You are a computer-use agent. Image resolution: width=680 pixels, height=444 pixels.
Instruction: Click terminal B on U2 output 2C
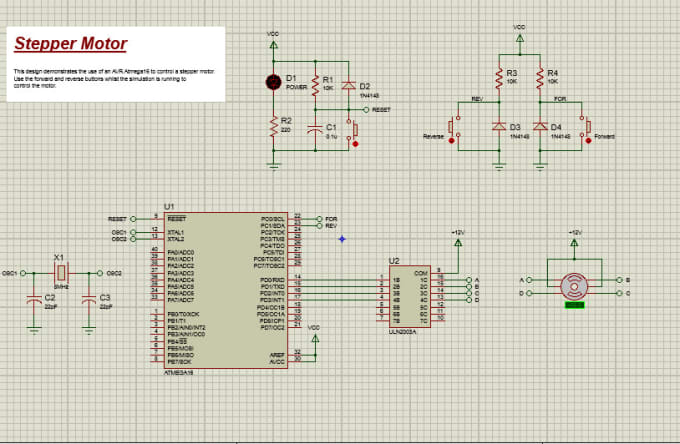[469, 287]
